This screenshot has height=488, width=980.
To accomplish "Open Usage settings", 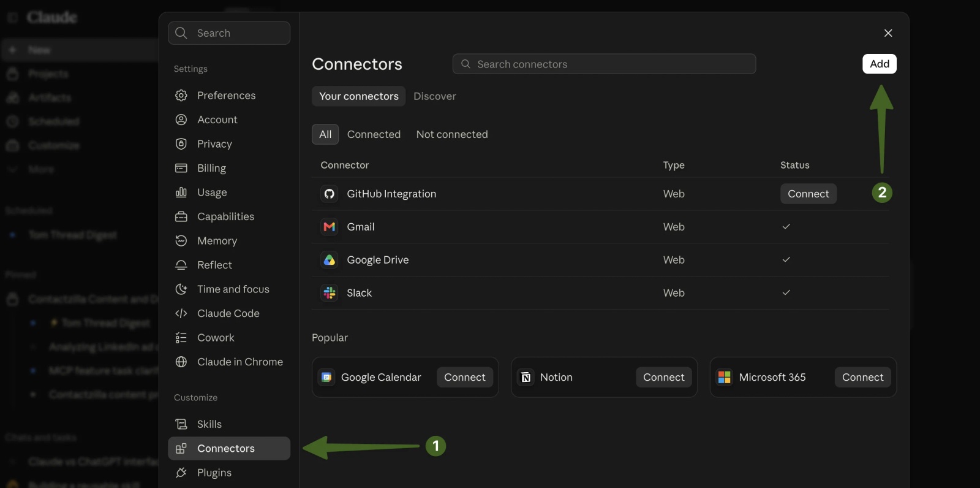I will pyautogui.click(x=229, y=192).
